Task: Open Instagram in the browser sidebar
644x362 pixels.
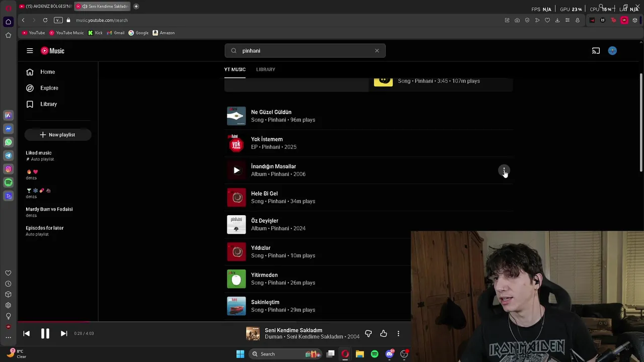Action: [8, 169]
